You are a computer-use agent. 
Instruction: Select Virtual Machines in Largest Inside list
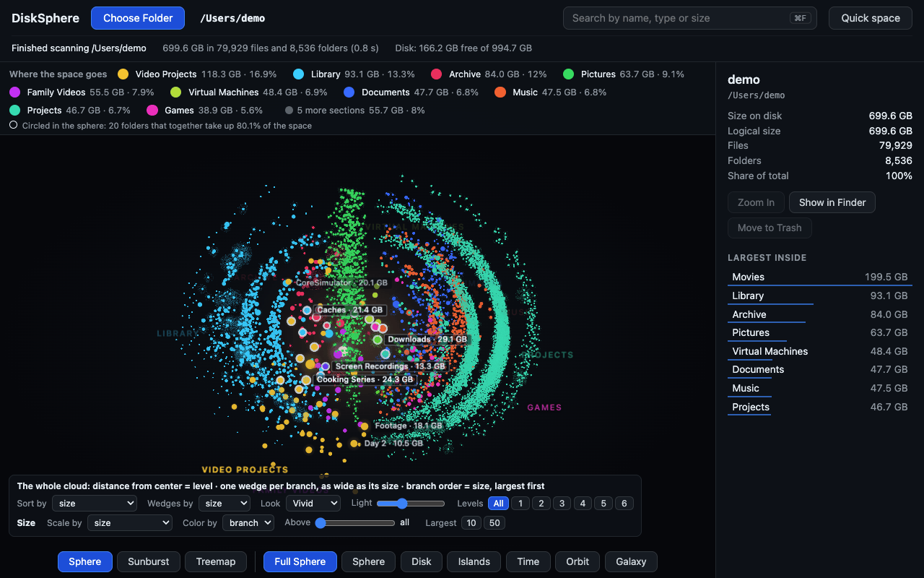[x=820, y=351]
